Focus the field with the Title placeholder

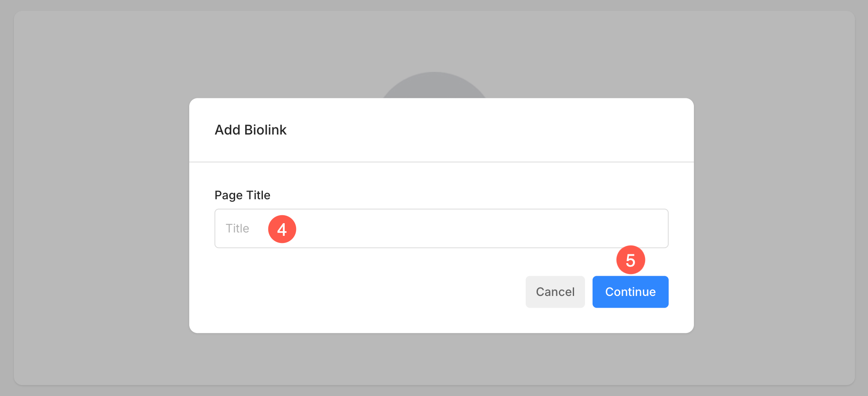click(442, 228)
